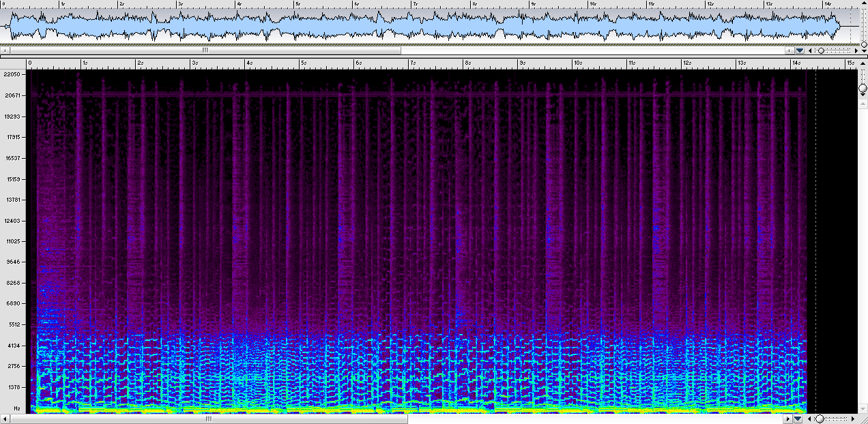The width and height of the screenshot is (868, 424).
Task: Click the 22050 frequency axis label
Action: click(x=12, y=74)
